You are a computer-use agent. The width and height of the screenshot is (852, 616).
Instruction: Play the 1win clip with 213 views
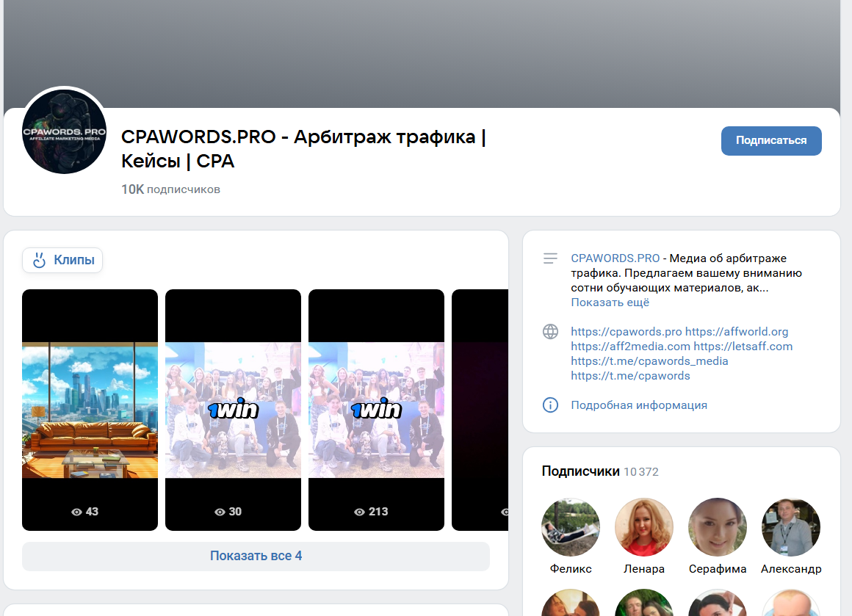pyautogui.click(x=376, y=410)
